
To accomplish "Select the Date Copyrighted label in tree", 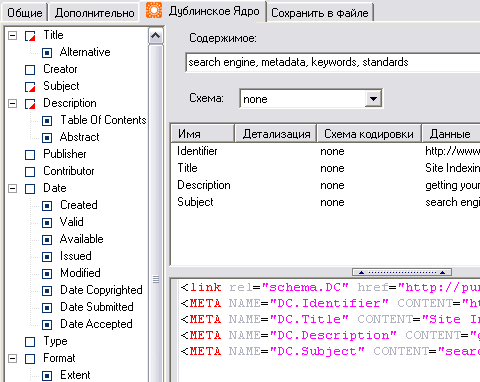I will 101,290.
